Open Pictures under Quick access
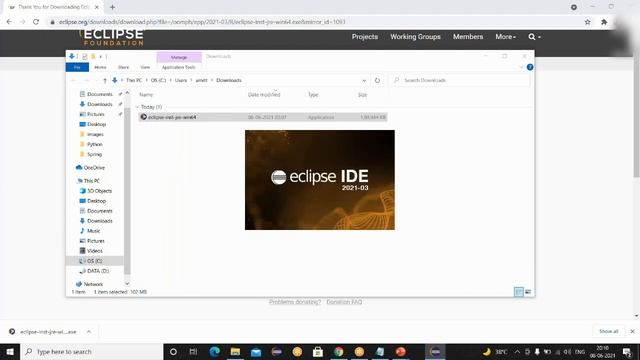Viewport: 640px width, 360px height. coord(96,114)
